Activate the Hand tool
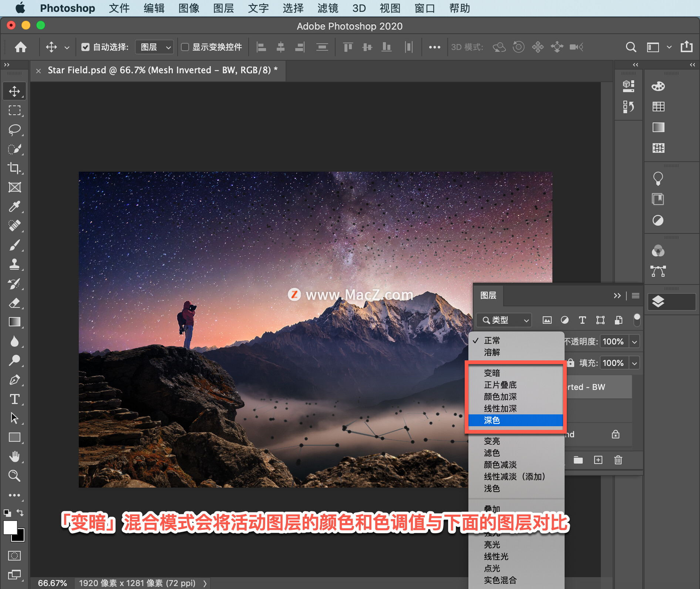The width and height of the screenshot is (700, 589). pos(14,457)
